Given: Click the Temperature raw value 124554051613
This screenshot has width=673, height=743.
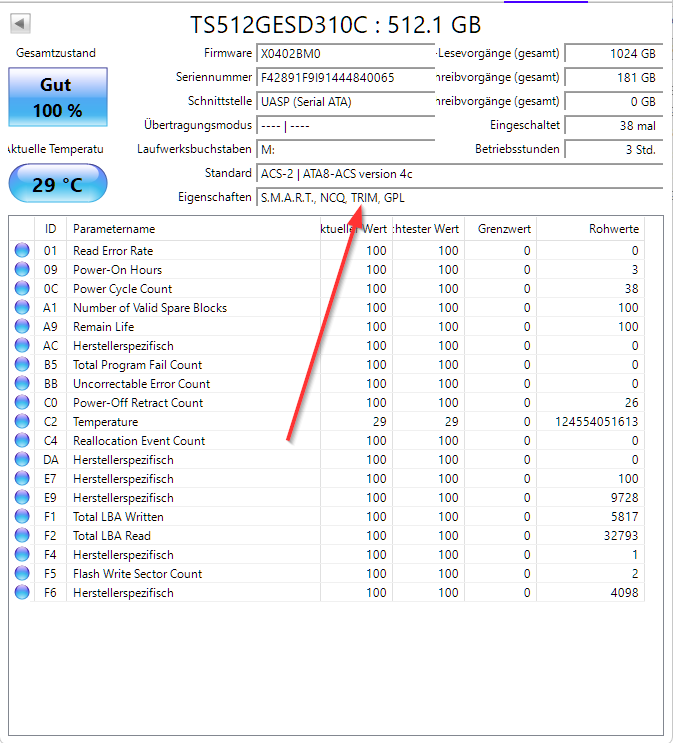Looking at the screenshot, I should [x=597, y=421].
